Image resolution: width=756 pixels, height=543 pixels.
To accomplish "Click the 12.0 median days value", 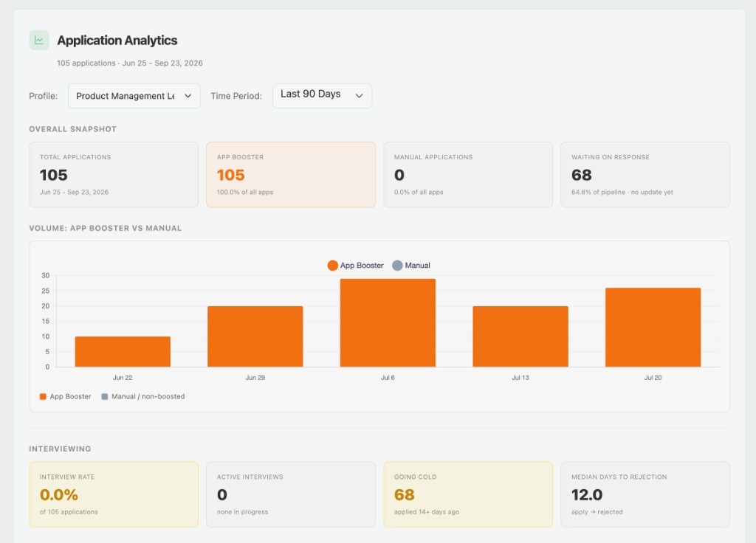I will point(587,495).
